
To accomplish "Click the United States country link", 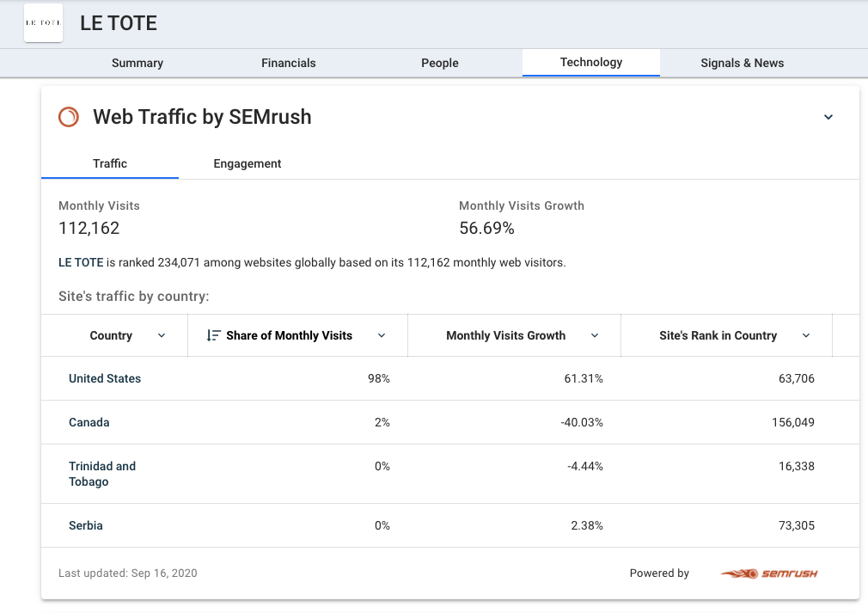I will point(105,379).
